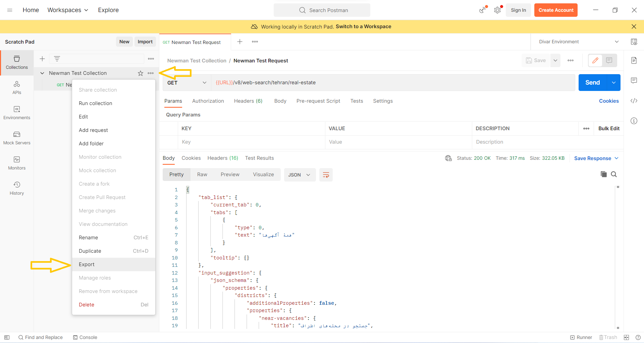Open the settings gear icon

click(497, 10)
